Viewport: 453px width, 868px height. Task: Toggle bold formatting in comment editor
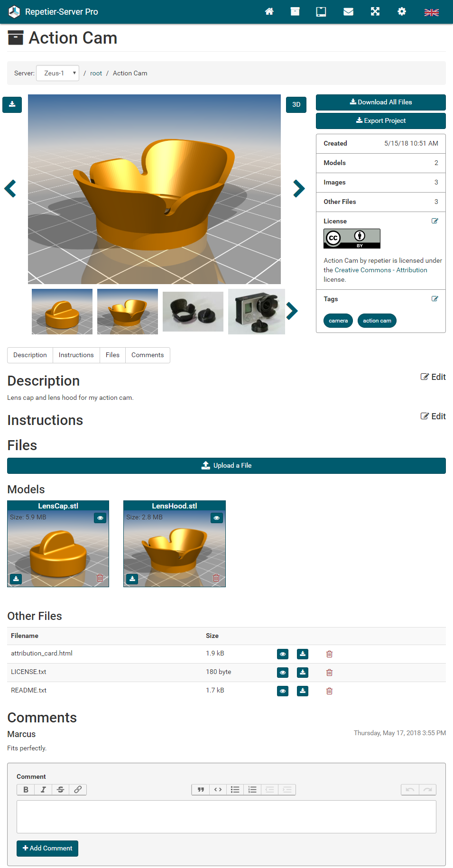pyautogui.click(x=26, y=789)
